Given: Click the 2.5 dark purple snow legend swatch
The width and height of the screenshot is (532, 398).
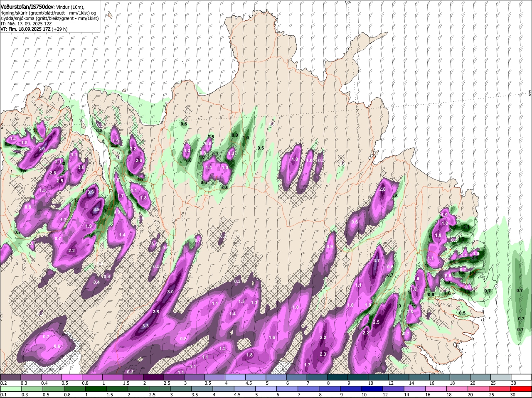Looking at the screenshot, I should click(x=173, y=377).
